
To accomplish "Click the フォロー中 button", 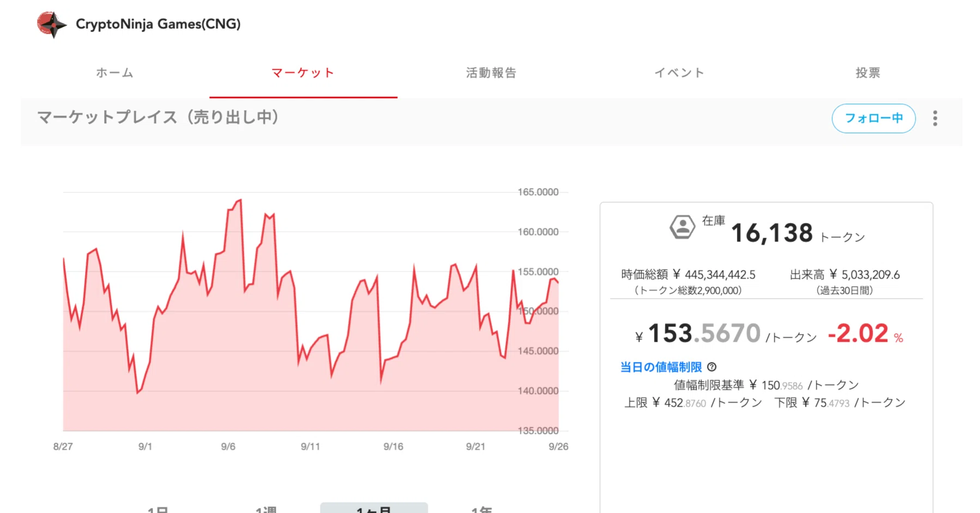I will point(873,118).
